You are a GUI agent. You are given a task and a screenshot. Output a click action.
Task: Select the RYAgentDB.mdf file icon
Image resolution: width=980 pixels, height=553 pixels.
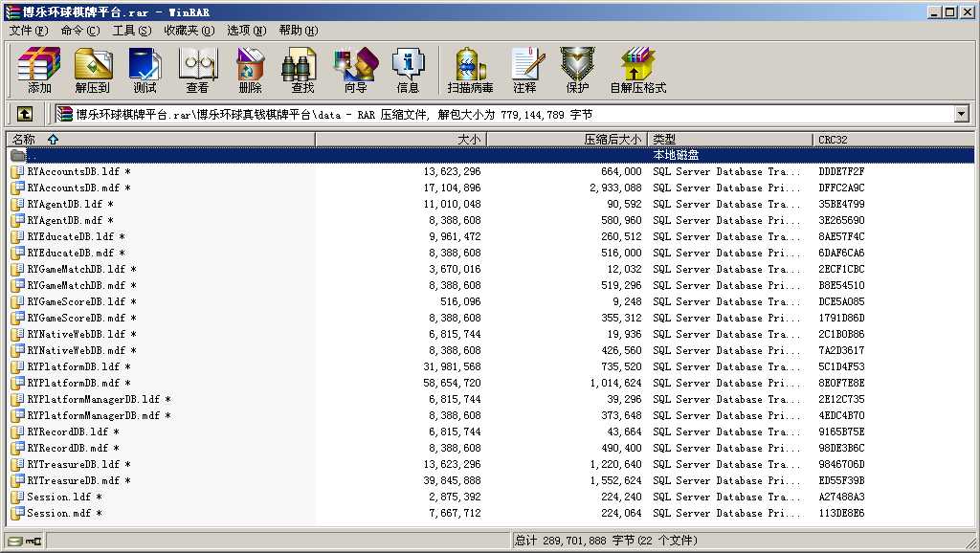[x=17, y=220]
